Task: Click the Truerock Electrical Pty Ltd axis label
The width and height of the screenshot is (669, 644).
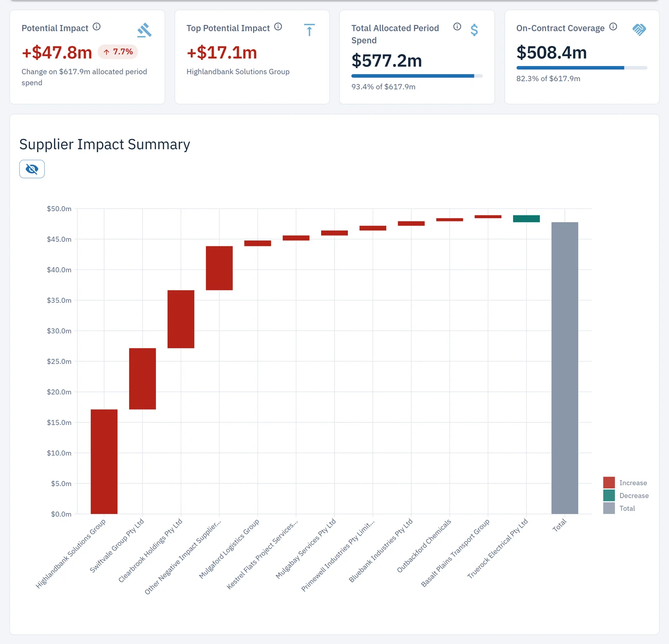Action: pyautogui.click(x=498, y=549)
